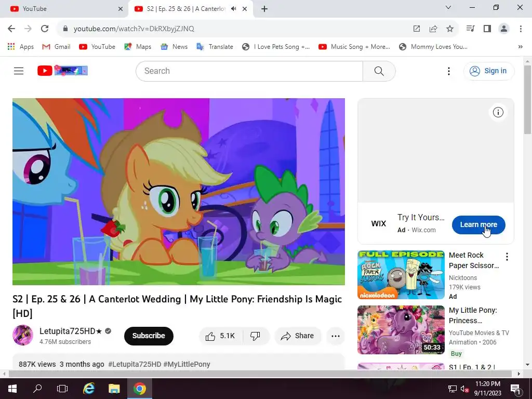The height and width of the screenshot is (399, 532).
Task: Open Chrome three-dot menu
Action: pyautogui.click(x=521, y=29)
